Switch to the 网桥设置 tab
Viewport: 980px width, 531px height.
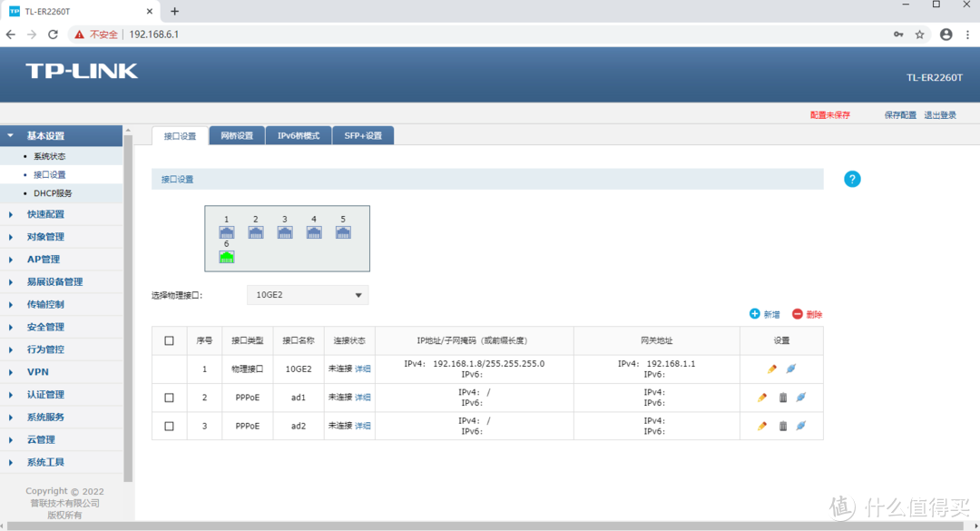[237, 136]
